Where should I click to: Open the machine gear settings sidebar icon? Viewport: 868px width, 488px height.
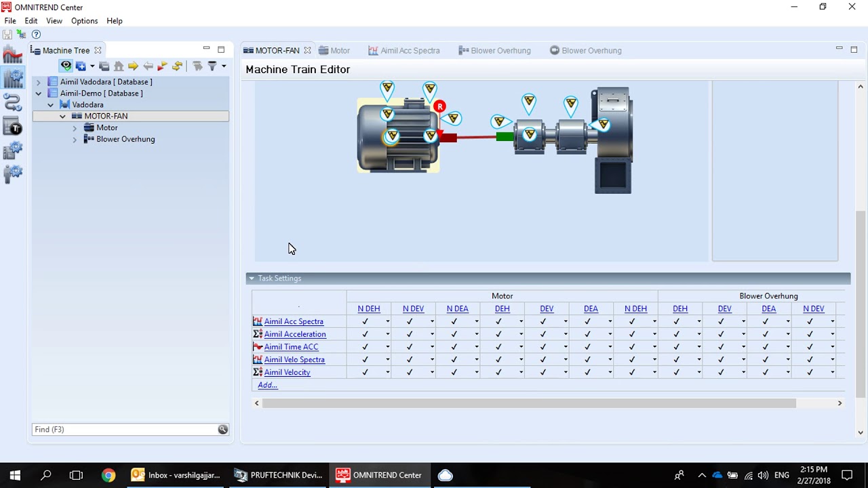[x=13, y=150]
